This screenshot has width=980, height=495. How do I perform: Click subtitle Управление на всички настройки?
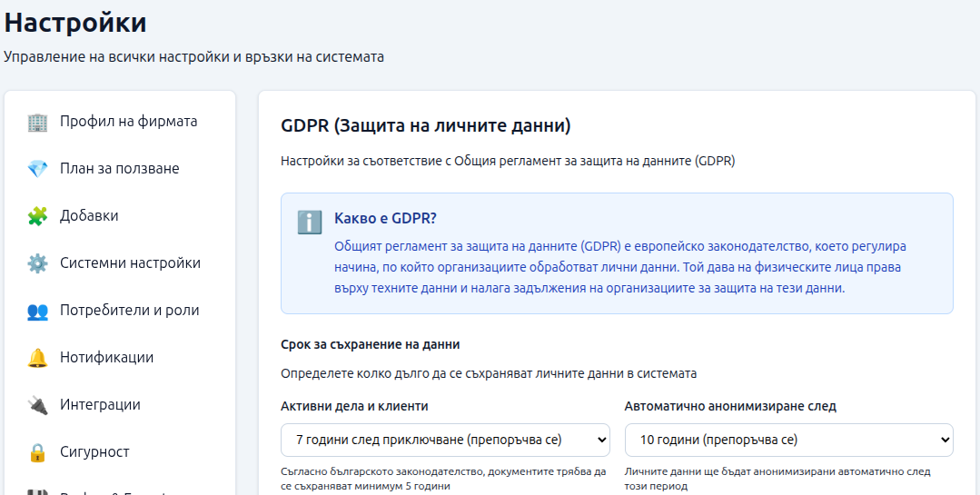pyautogui.click(x=193, y=57)
